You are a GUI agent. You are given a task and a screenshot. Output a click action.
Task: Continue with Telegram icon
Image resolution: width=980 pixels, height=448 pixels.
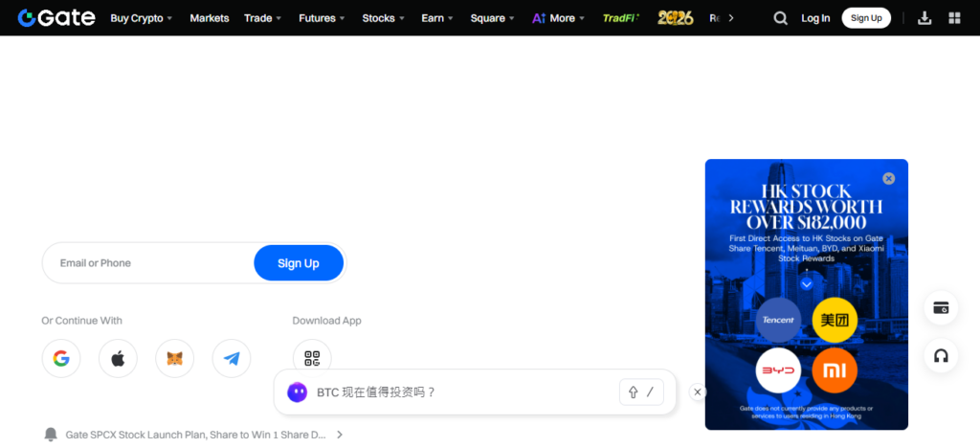pyautogui.click(x=232, y=359)
